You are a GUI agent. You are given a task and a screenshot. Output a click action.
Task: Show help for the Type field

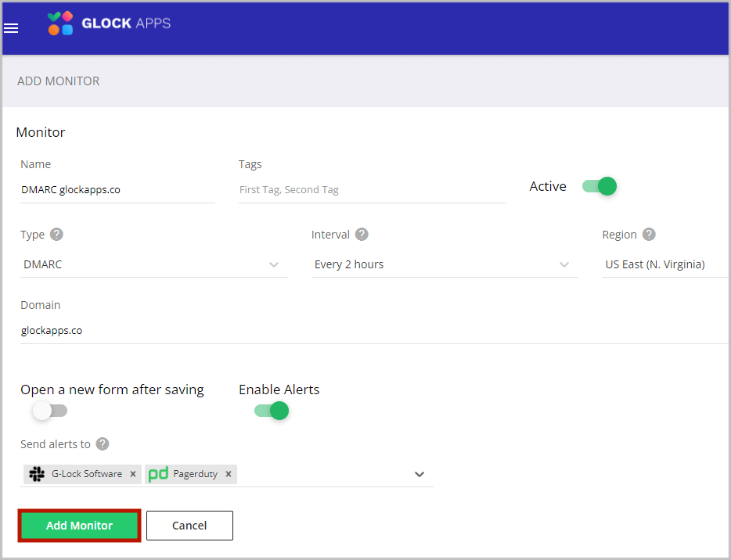56,235
